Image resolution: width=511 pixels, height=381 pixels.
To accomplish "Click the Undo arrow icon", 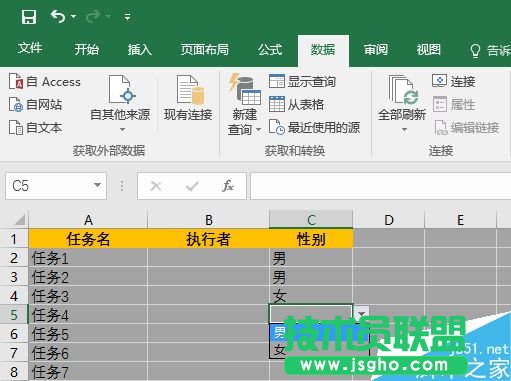I will point(58,16).
